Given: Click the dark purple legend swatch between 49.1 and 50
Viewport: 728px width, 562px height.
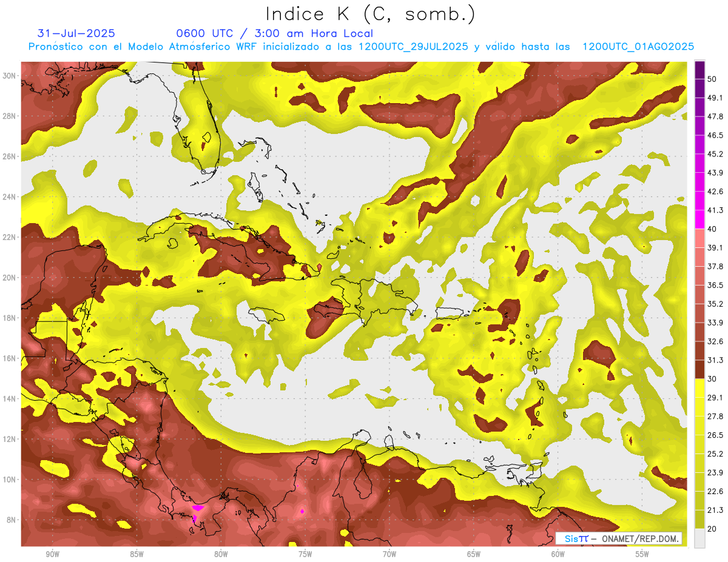Looking at the screenshot, I should (x=699, y=89).
